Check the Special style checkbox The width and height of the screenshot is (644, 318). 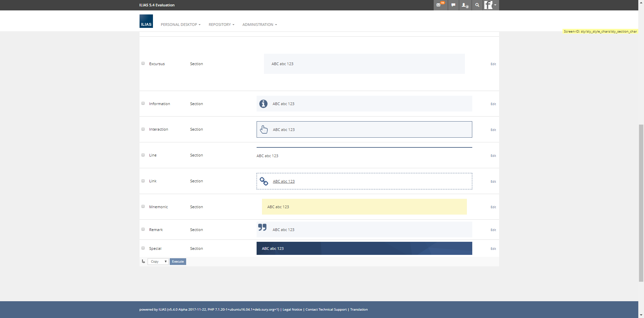(143, 248)
